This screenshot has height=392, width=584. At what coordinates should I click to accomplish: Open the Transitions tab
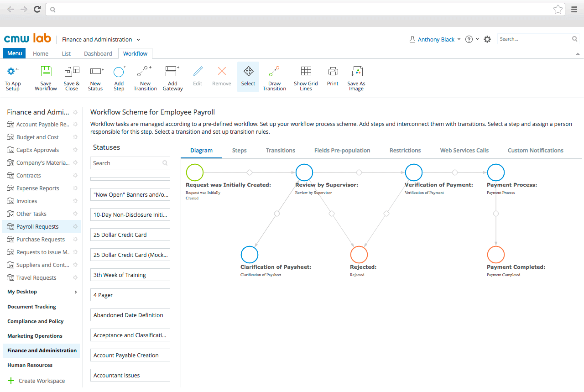281,151
